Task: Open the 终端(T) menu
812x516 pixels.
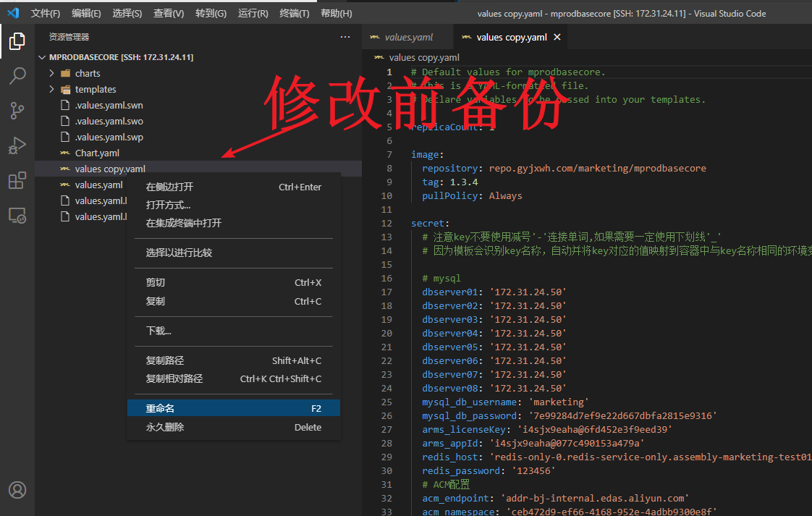Action: point(294,14)
